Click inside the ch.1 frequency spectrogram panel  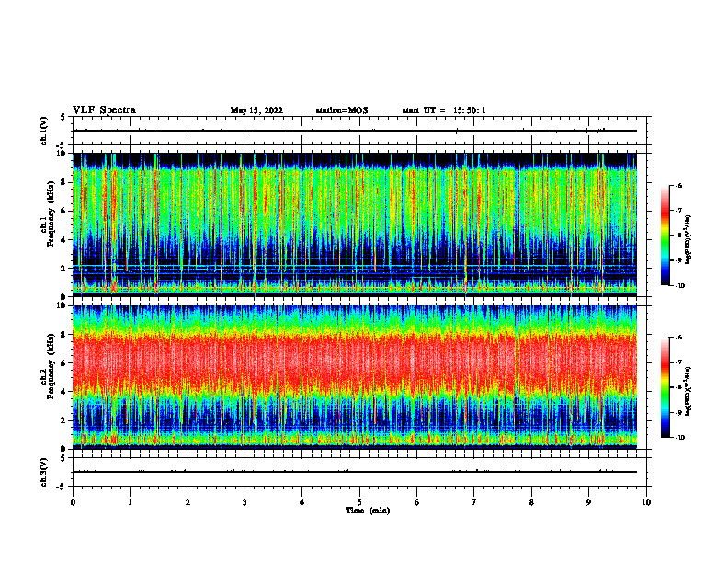[x=355, y=224]
